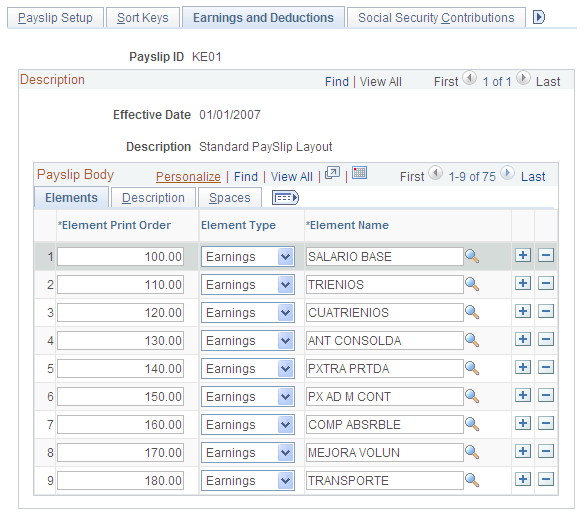This screenshot has width=584, height=517.
Task: Click print order field showing 150.00
Action: pyautogui.click(x=120, y=396)
